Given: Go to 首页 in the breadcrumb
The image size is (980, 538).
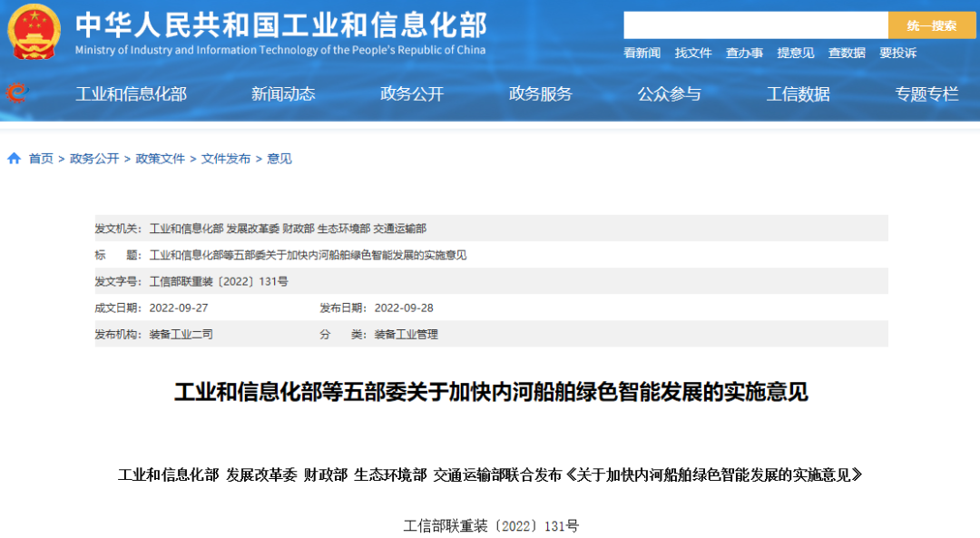Looking at the screenshot, I should (x=41, y=159).
